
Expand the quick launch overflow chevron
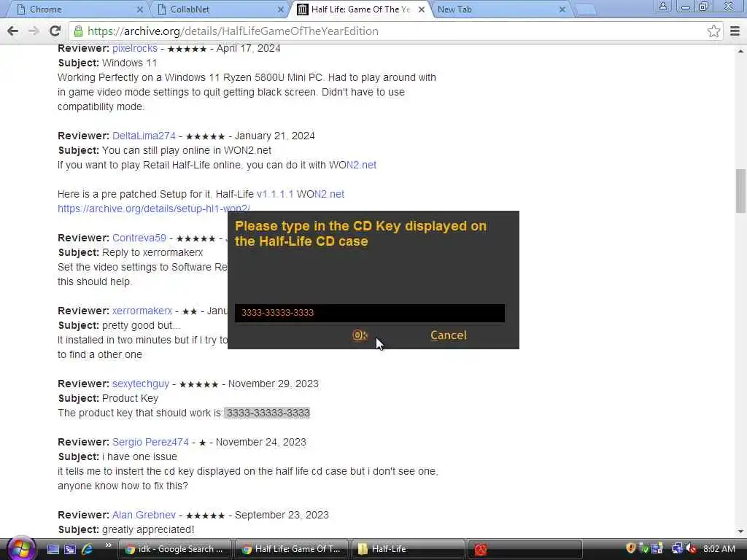click(108, 545)
